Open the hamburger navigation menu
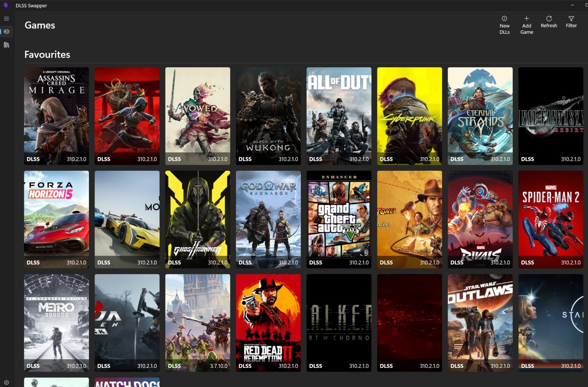 pos(6,18)
